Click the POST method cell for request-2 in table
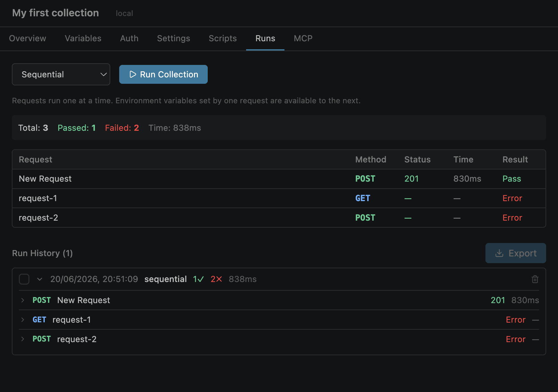 click(x=365, y=218)
